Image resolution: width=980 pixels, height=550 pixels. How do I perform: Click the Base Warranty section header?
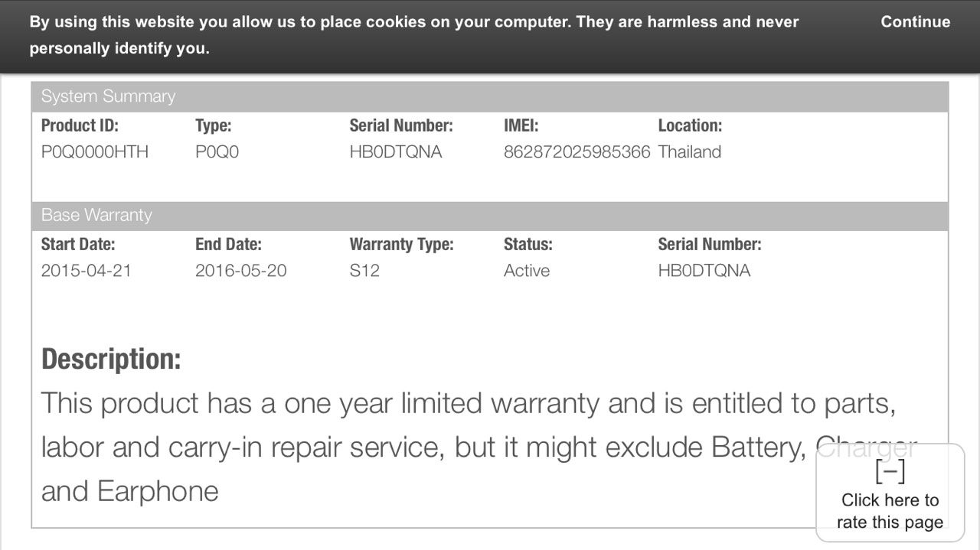(96, 216)
